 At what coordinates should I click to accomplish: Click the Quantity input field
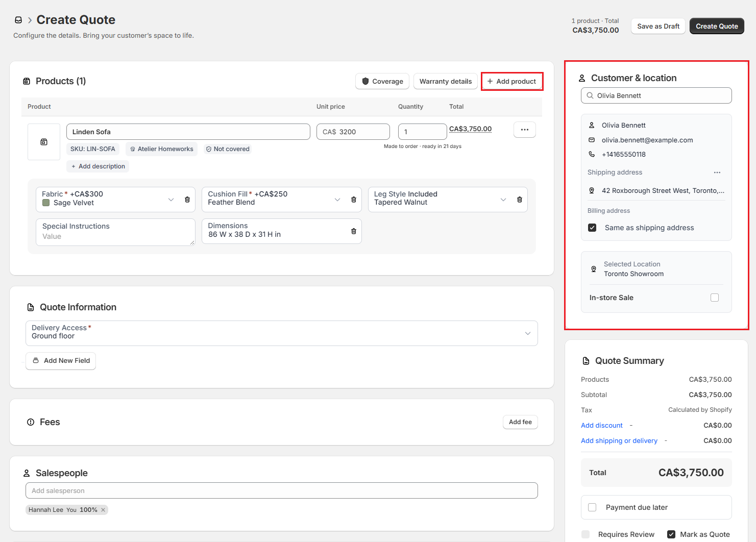423,132
